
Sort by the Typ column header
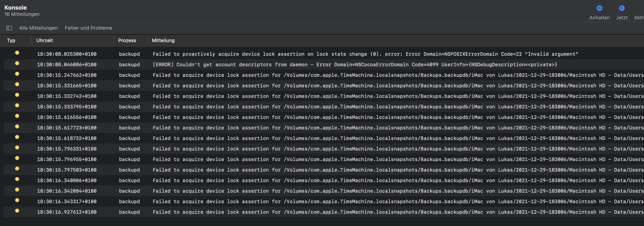pyautogui.click(x=11, y=40)
